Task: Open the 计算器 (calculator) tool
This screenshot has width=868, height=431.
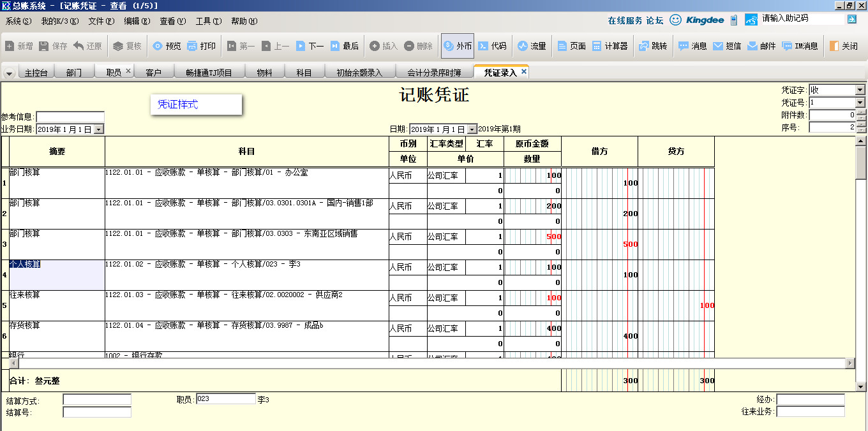Action: 610,46
